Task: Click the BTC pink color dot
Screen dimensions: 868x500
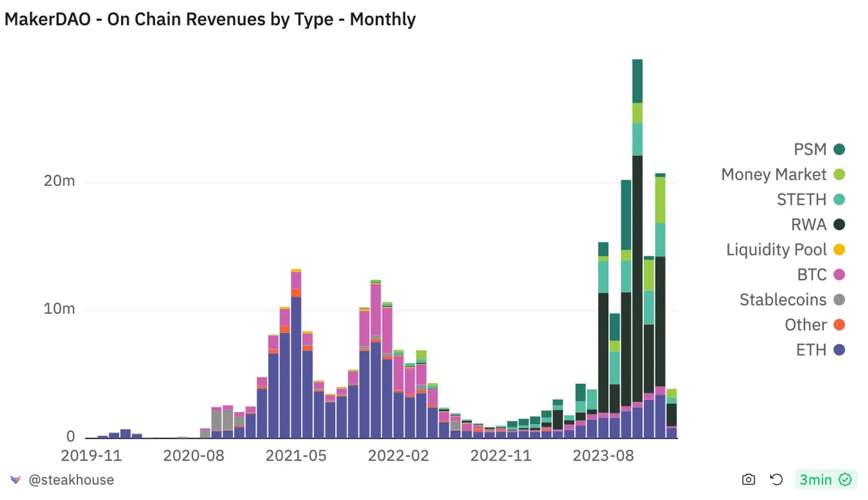Action: click(839, 275)
